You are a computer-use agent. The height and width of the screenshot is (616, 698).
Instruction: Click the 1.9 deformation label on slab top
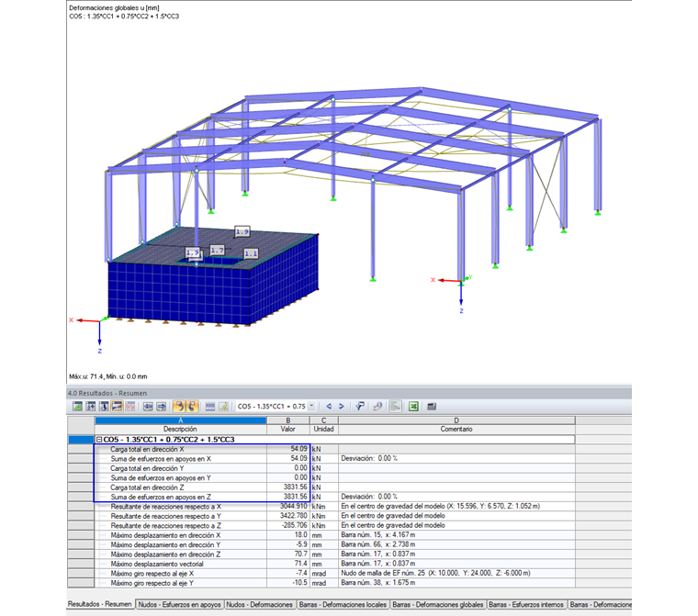(242, 231)
